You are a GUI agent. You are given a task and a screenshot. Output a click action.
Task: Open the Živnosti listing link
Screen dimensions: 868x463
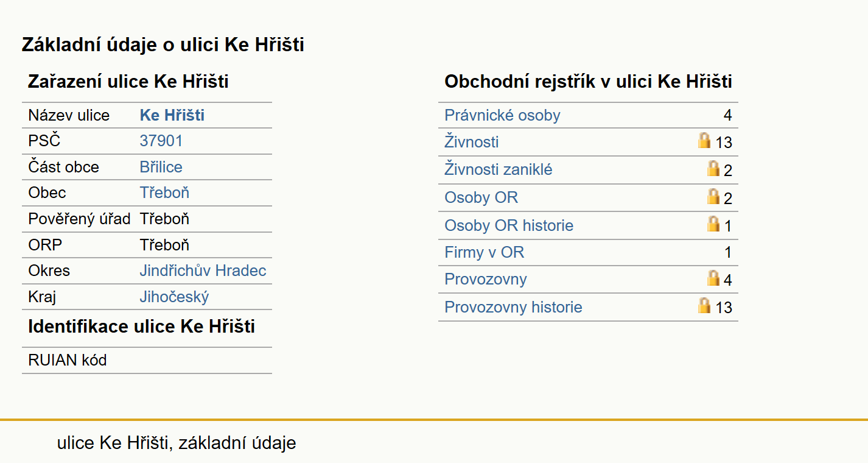(x=472, y=142)
